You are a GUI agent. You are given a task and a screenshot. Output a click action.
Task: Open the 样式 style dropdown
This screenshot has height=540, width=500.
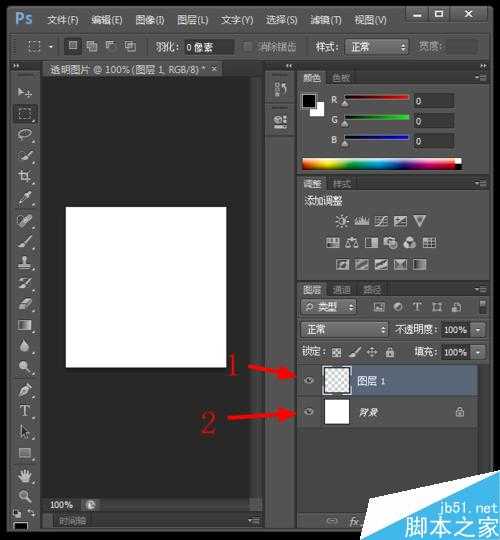[376, 47]
